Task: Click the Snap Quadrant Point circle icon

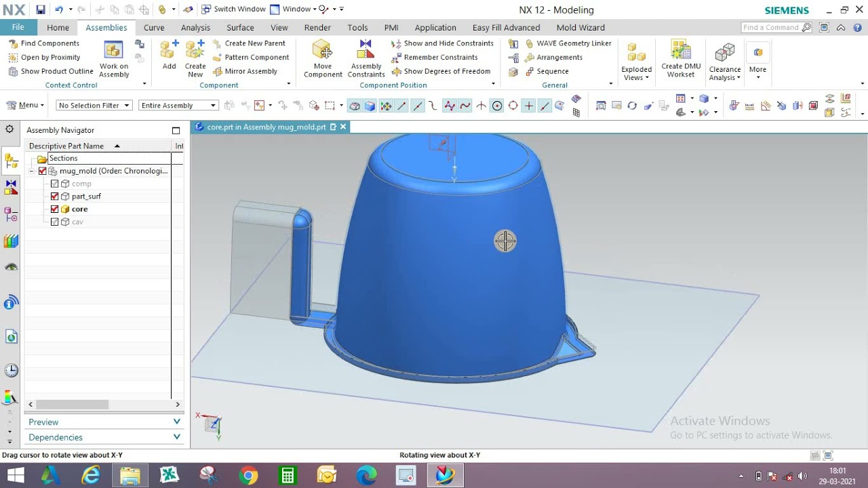Action: point(513,106)
